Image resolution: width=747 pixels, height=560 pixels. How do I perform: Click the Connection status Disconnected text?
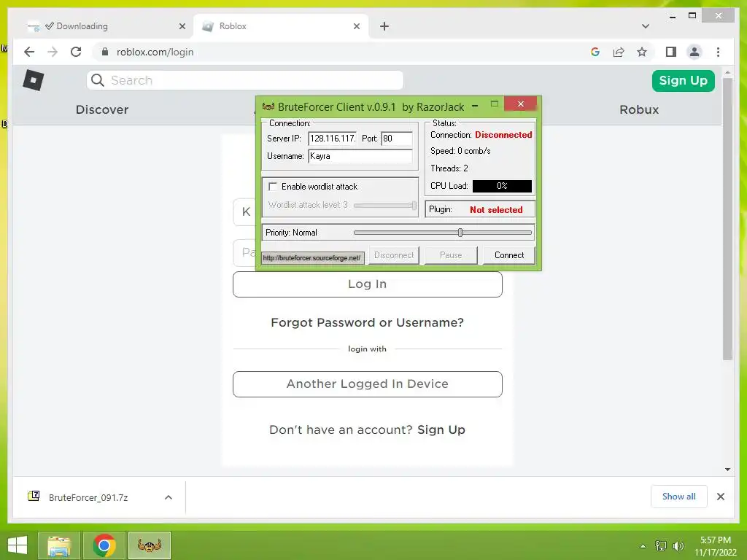point(503,135)
